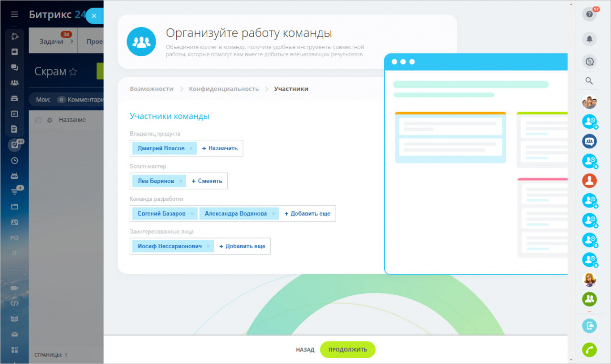Remove Иосиф Виссарионович from stakeholders
This screenshot has width=611, height=364.
pos(208,246)
